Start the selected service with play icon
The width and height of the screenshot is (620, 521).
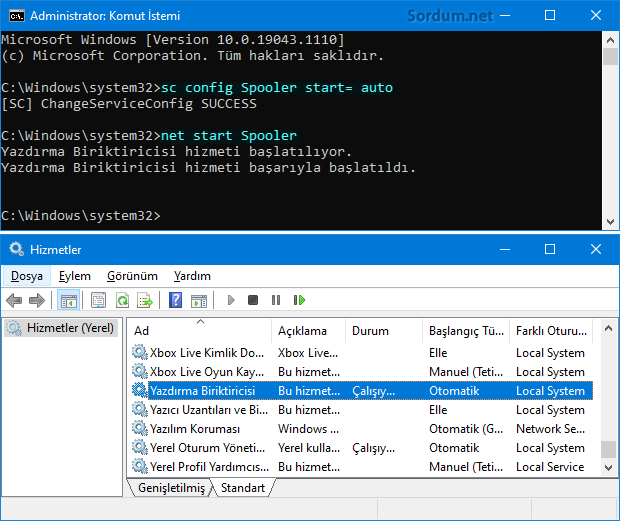pyautogui.click(x=231, y=300)
